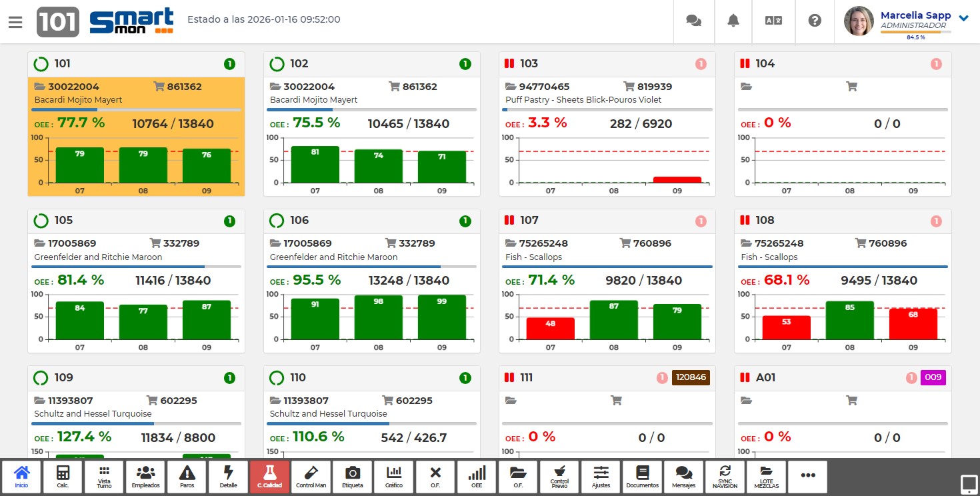Go to Inicio home tab
This screenshot has height=496, width=980.
click(x=22, y=477)
